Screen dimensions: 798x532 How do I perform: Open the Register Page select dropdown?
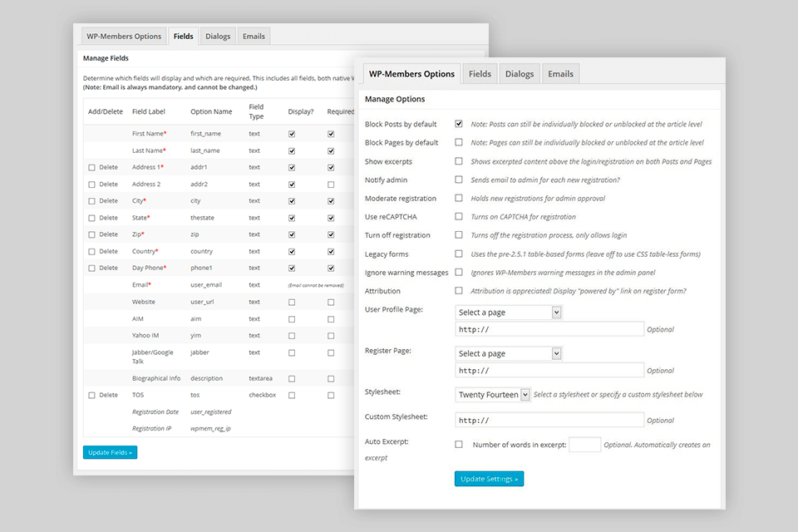tap(509, 353)
